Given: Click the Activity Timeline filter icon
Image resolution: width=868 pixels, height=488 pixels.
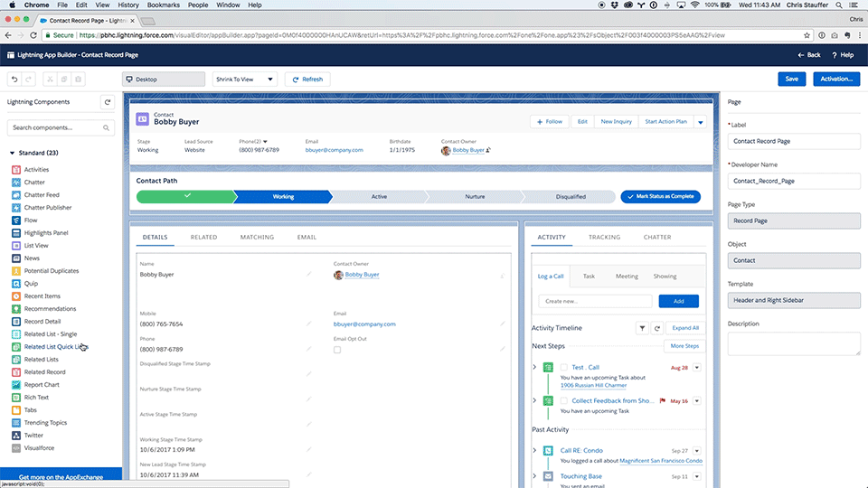Looking at the screenshot, I should 642,328.
